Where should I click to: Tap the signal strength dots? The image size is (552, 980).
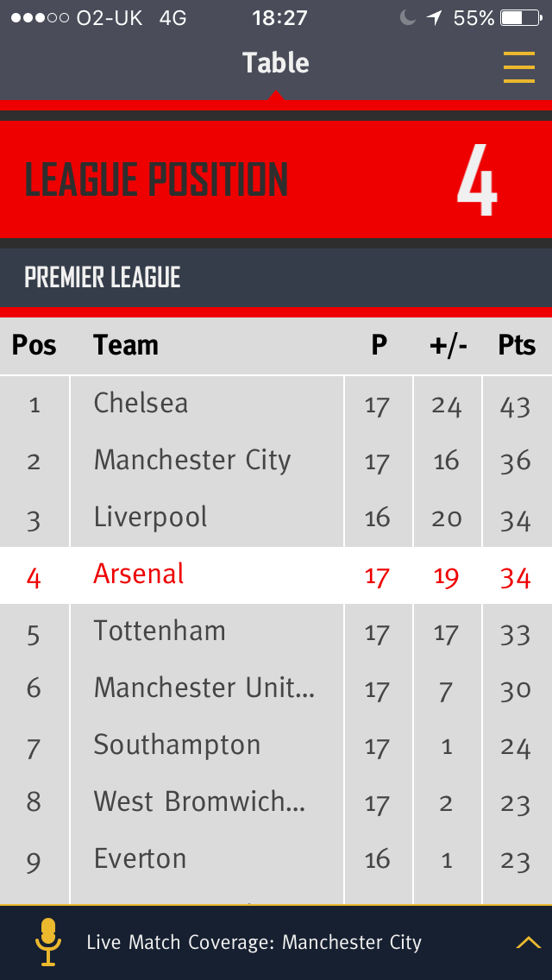pos(40,18)
